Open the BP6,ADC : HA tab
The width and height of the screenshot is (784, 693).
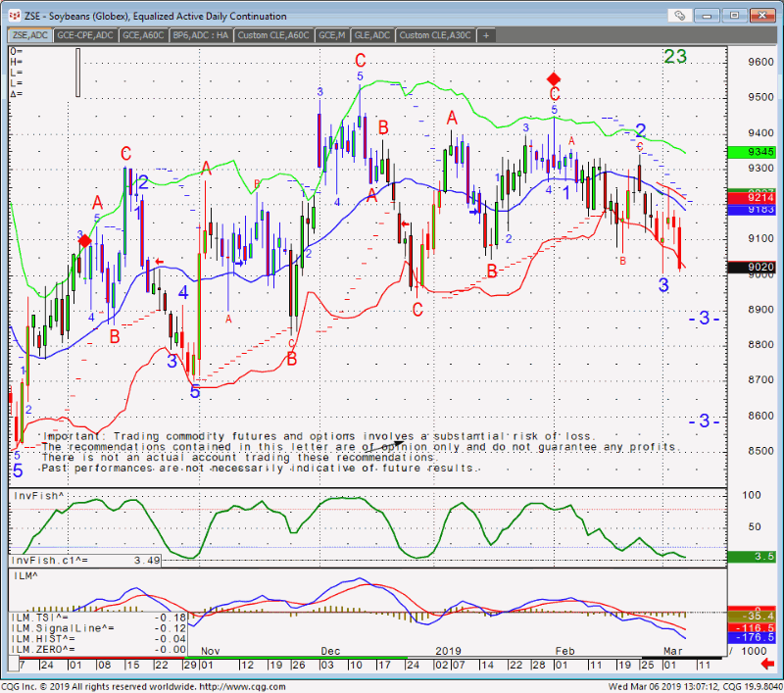point(200,35)
